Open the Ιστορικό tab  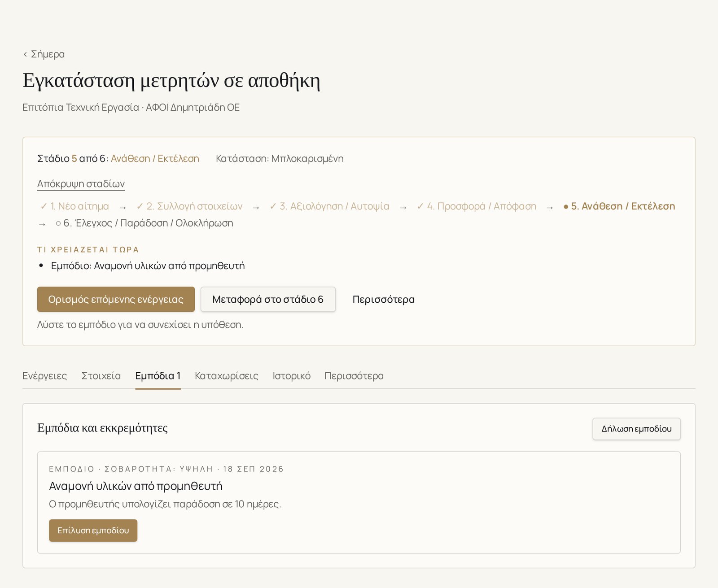click(292, 376)
